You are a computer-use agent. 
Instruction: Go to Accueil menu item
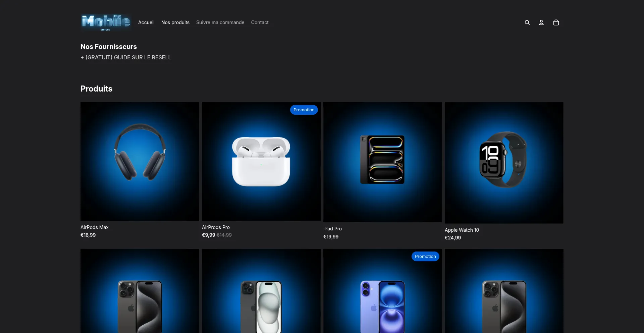(146, 22)
